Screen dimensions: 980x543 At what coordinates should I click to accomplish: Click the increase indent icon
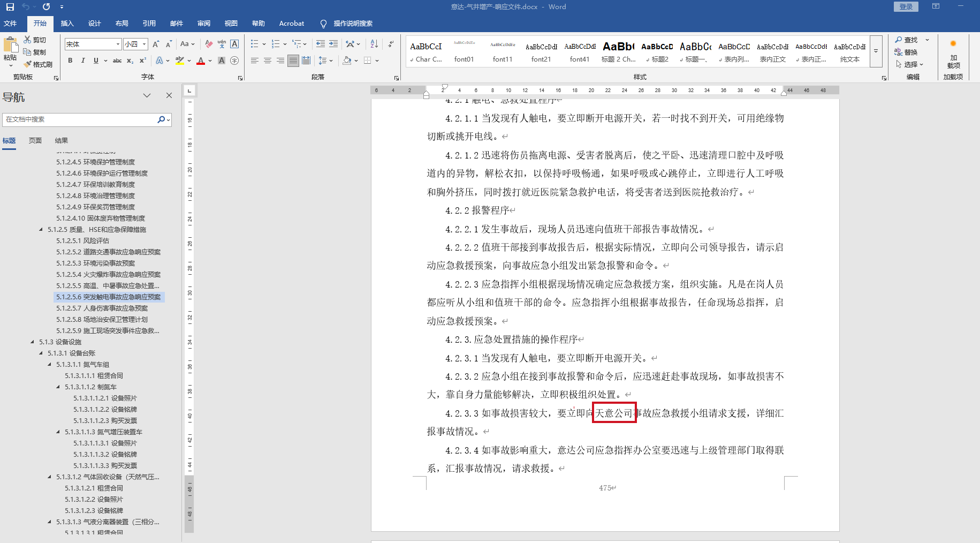(x=333, y=44)
